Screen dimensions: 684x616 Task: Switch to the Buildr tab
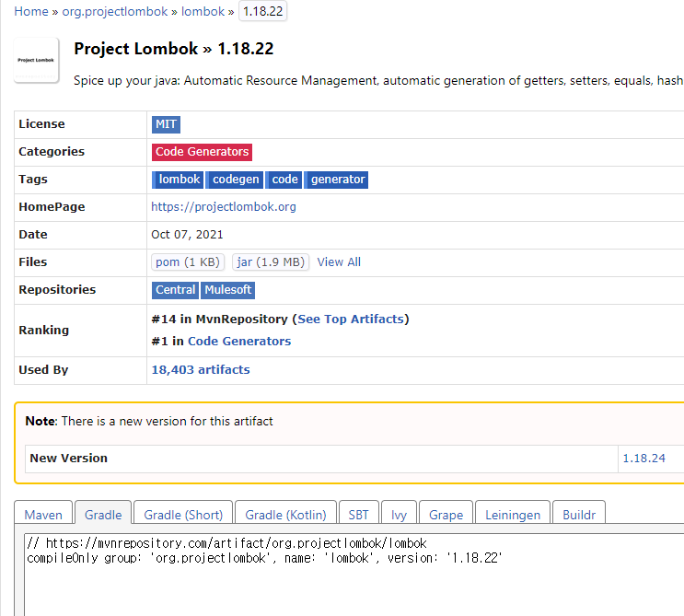[579, 515]
